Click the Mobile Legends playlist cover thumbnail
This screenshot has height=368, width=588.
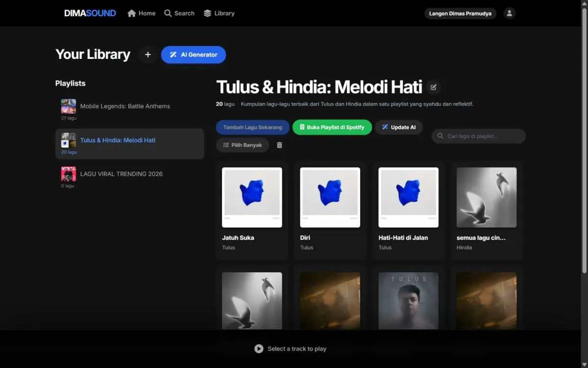[69, 106]
